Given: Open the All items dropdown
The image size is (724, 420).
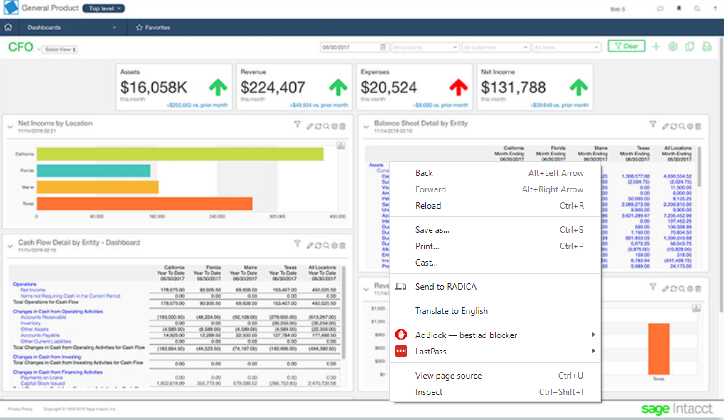Looking at the screenshot, I should click(566, 47).
